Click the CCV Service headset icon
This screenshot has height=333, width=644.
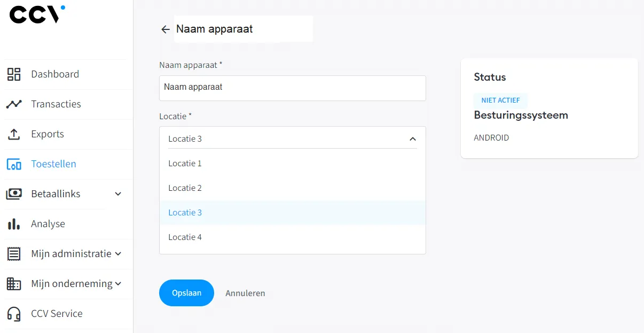[x=14, y=314]
